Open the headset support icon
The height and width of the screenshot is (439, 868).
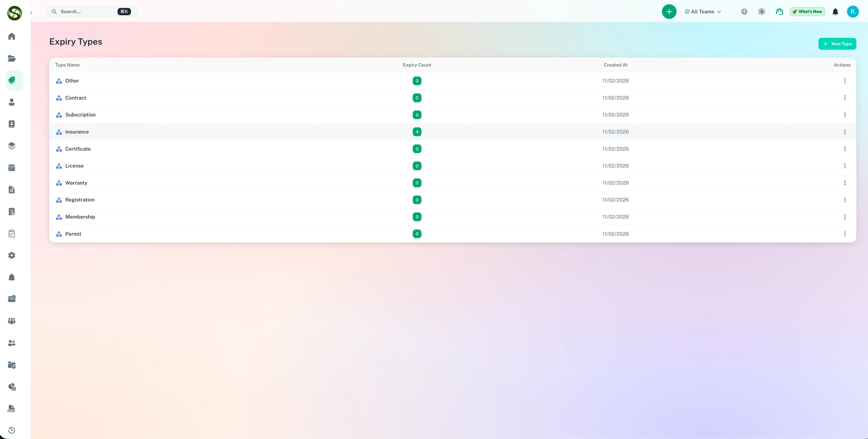779,12
